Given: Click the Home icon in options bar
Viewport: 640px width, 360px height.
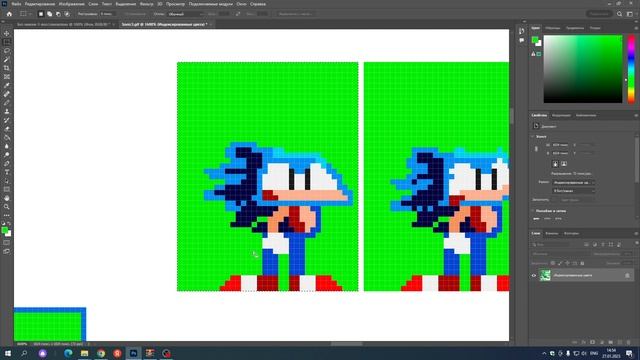Looking at the screenshot, I should [x=9, y=14].
